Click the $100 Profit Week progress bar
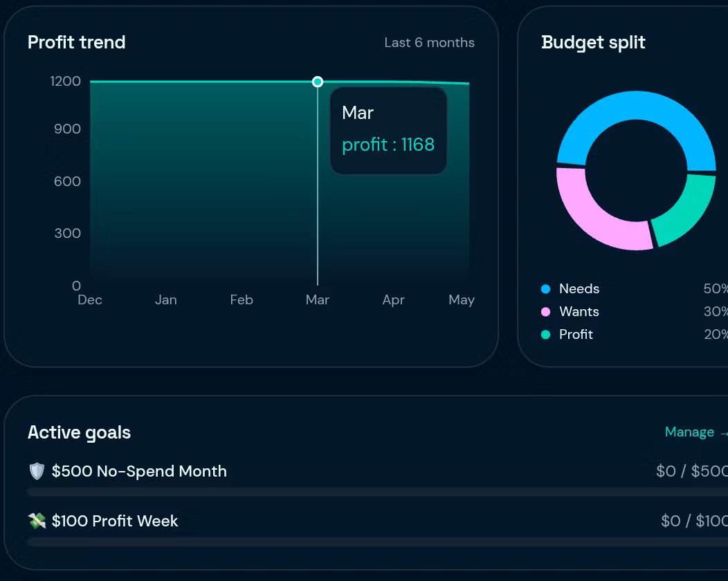This screenshot has height=581, width=728. (x=377, y=542)
